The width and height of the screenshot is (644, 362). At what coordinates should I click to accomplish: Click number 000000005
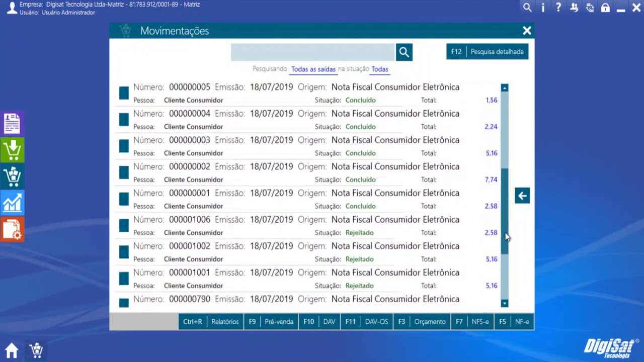190,87
